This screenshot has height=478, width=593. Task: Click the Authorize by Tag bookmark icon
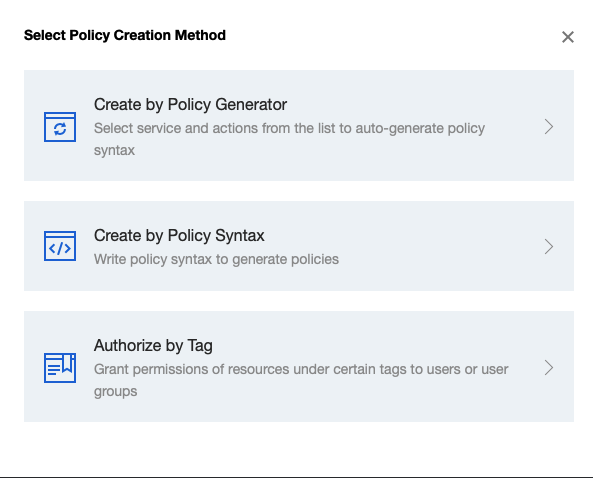click(60, 368)
